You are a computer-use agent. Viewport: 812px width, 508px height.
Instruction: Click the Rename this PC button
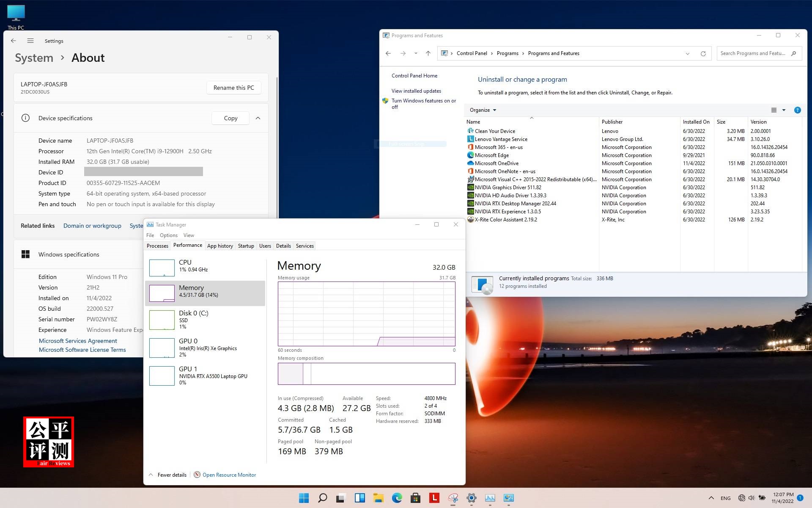(233, 88)
